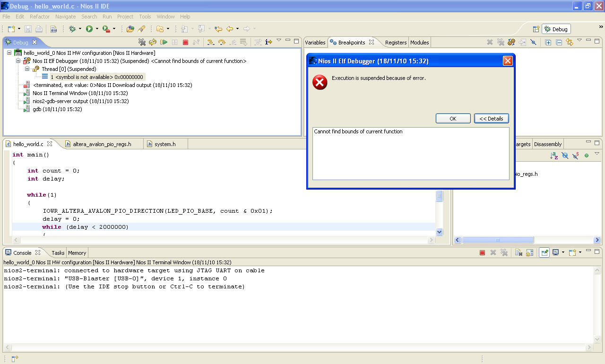Screen dimensions: 605x364
Task: Open the Navigate menu
Action: [65, 17]
